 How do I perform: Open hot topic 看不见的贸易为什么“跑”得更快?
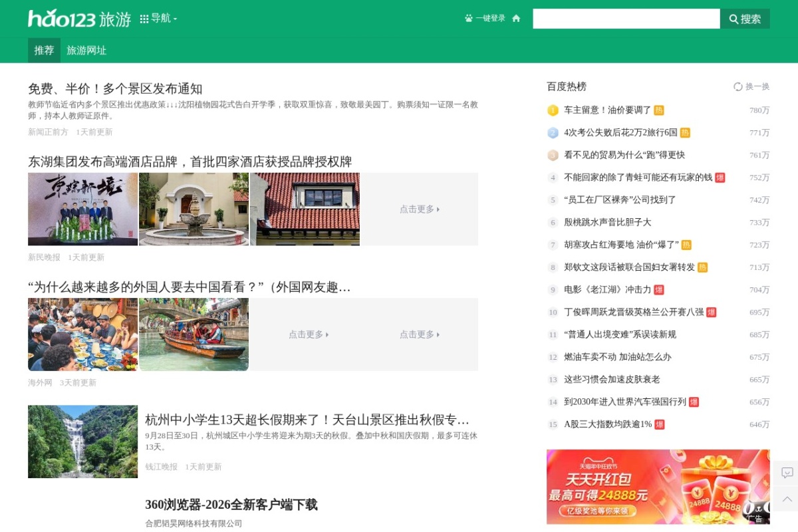click(x=624, y=155)
